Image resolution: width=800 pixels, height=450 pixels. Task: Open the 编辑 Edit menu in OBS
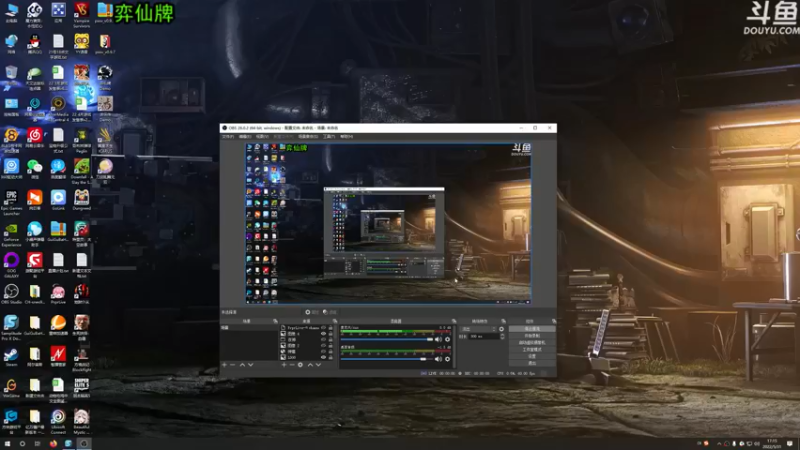[x=245, y=137]
